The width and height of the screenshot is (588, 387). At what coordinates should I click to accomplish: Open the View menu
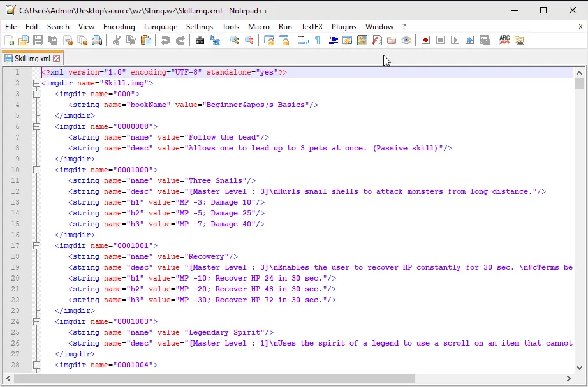(x=86, y=27)
